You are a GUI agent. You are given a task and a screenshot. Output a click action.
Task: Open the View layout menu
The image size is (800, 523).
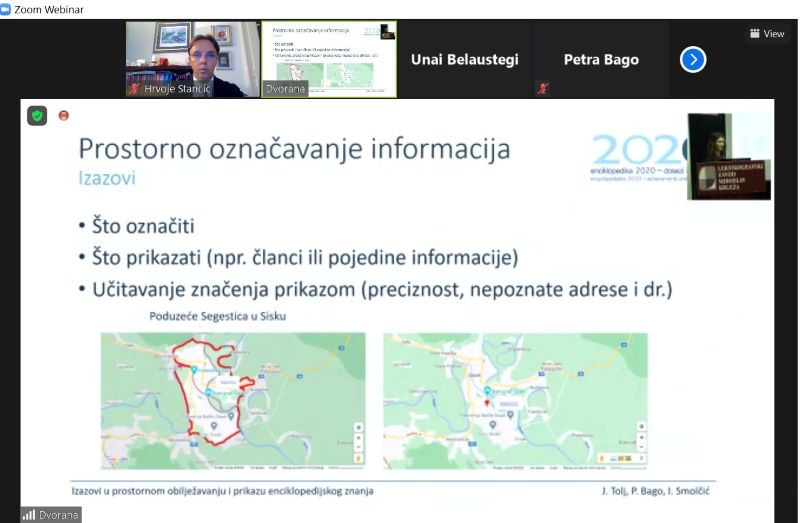[x=767, y=33]
